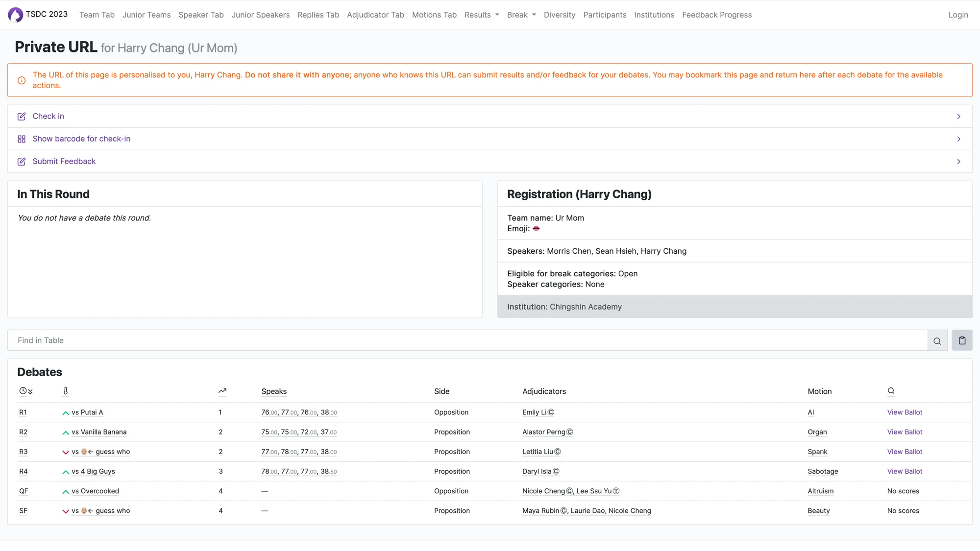The width and height of the screenshot is (980, 551).
Task: Click the magnifier icon header of ballot column
Action: point(891,391)
